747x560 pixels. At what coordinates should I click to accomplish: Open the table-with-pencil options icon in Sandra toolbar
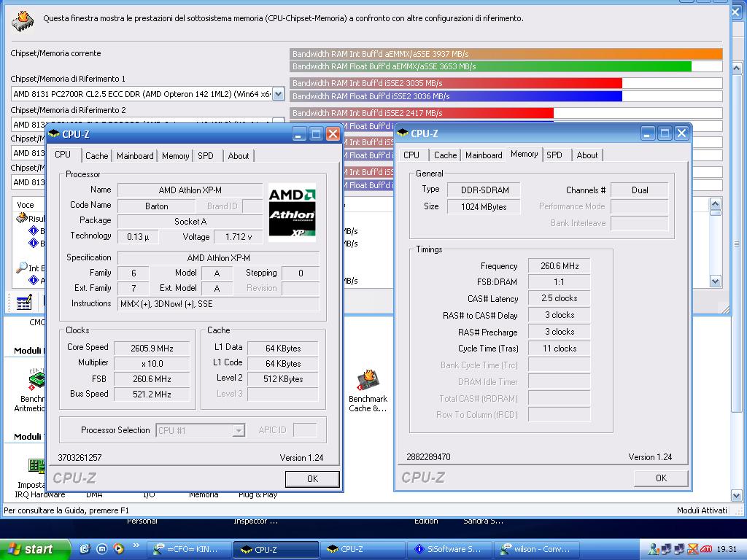tap(24, 303)
